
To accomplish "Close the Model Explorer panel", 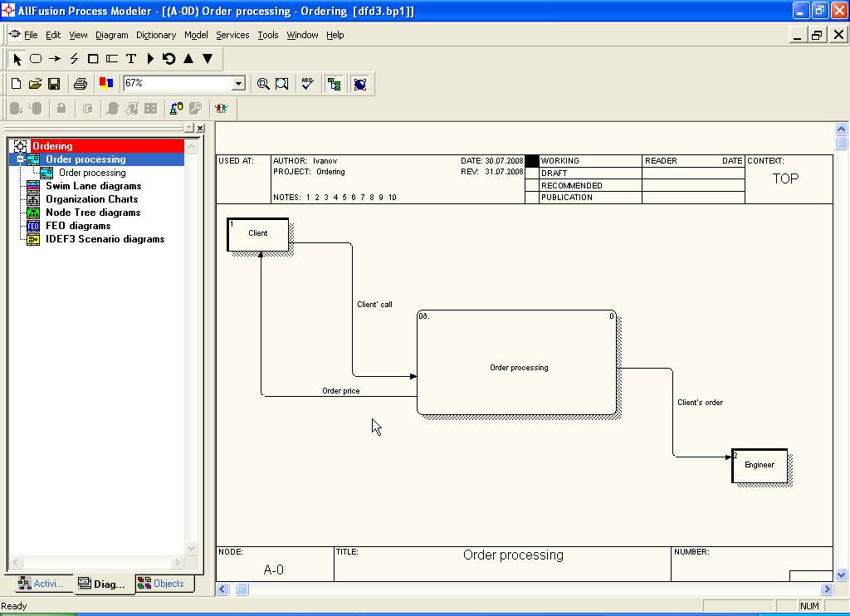I will (x=200, y=128).
